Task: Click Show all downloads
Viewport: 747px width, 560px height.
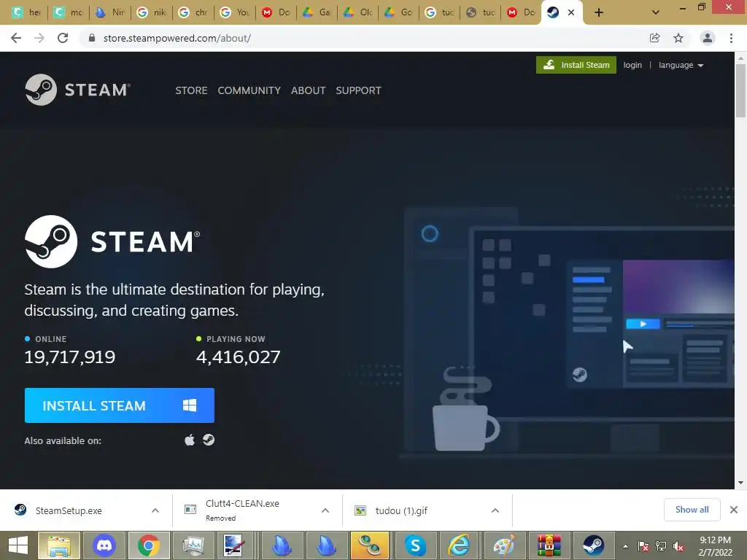Action: tap(692, 510)
